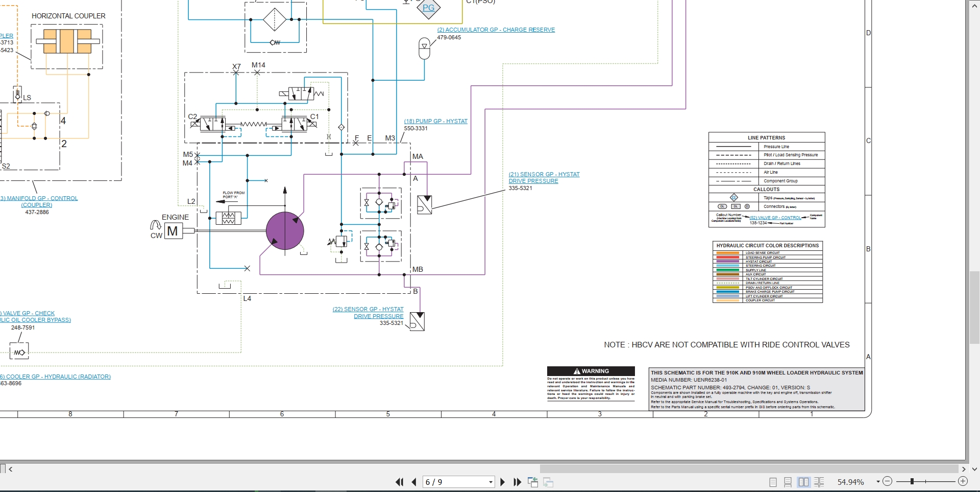The image size is (980, 492).
Task: Toggle two-page facing view
Action: tap(803, 482)
